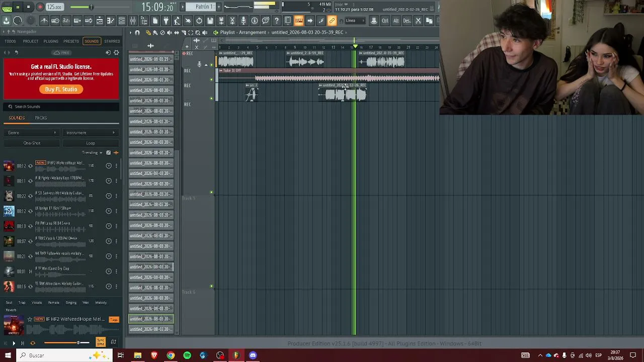Viewport: 644px width, 362px height.
Task: Adjust the preview volume slider
Action: coord(66,343)
